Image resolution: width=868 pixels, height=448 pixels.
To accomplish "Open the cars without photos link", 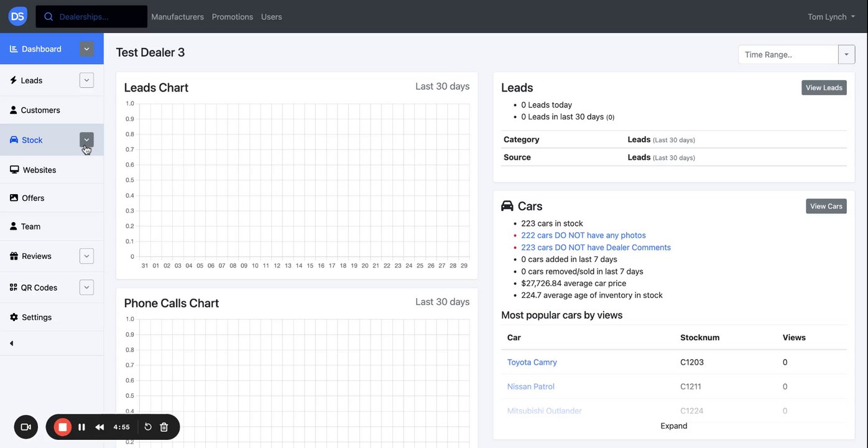I will point(583,235).
